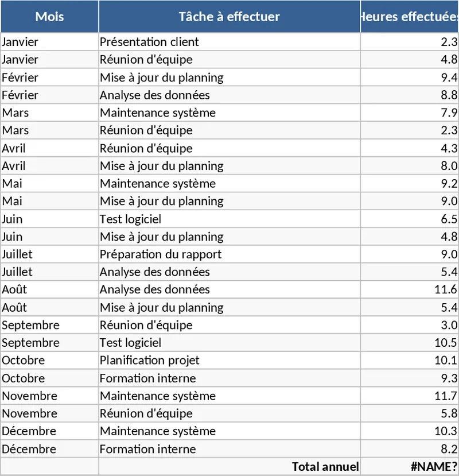Click the Tâche à effectuer header cell
459x476 pixels.
(229, 17)
